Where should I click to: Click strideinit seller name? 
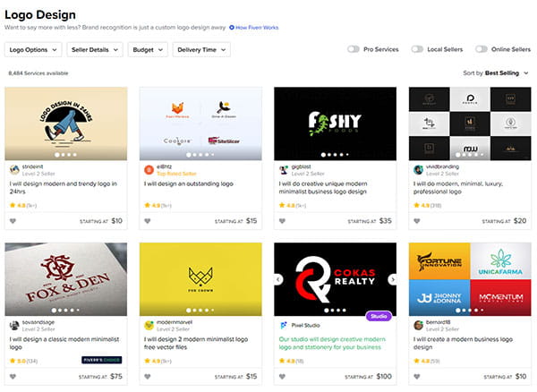pos(32,166)
